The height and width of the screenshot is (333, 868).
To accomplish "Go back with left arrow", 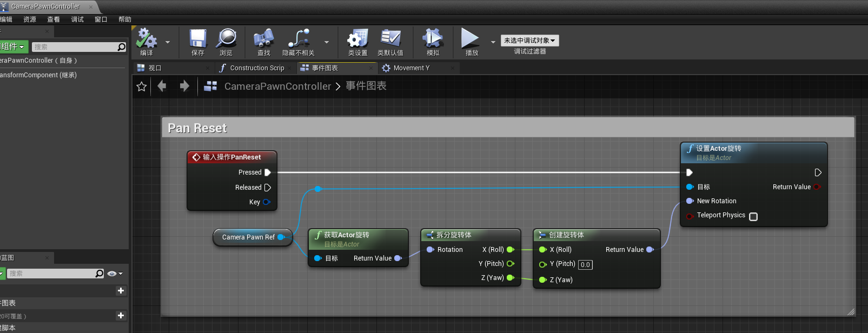I will [162, 86].
